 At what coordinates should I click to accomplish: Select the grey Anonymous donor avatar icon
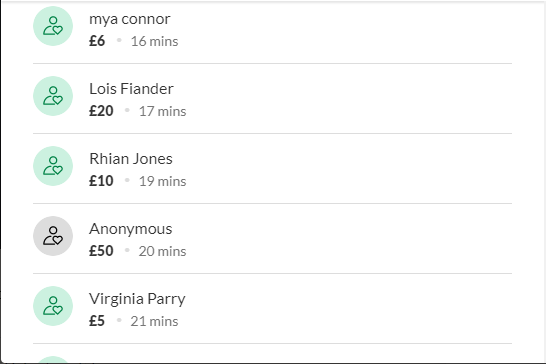[53, 236]
